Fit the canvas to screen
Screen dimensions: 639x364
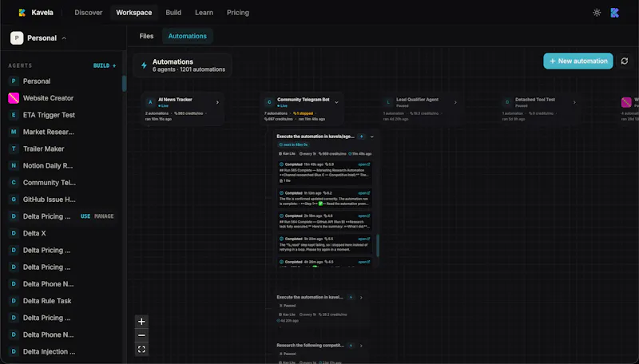pyautogui.click(x=141, y=350)
